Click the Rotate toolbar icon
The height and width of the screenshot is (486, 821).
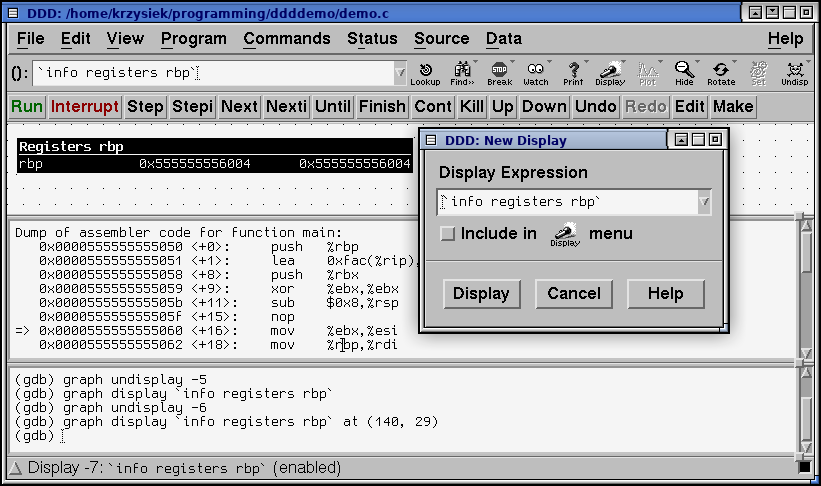[x=721, y=73]
